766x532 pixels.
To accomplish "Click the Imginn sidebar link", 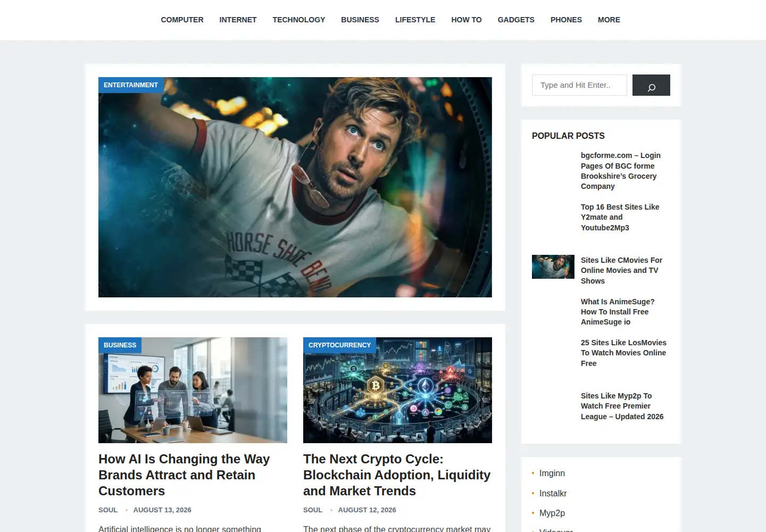I will point(552,473).
